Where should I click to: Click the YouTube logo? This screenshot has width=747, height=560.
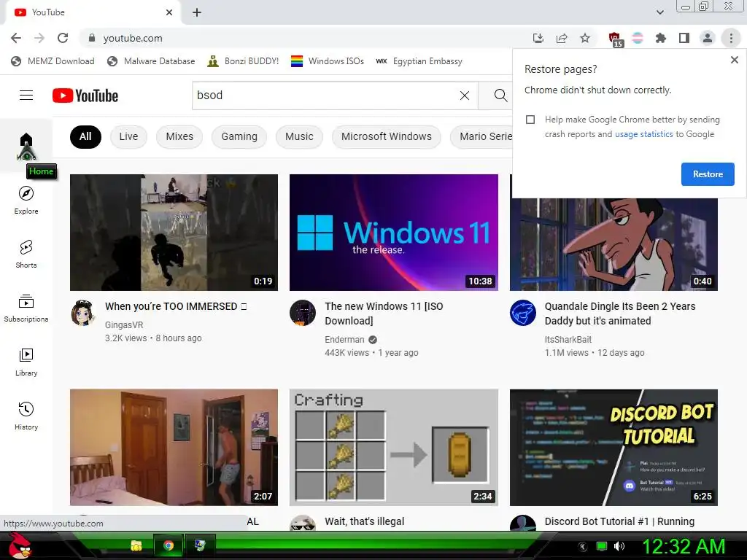coord(85,96)
